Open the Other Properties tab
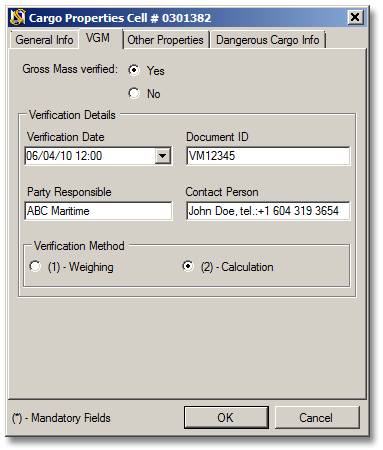This screenshot has width=383, height=450. 165,40
